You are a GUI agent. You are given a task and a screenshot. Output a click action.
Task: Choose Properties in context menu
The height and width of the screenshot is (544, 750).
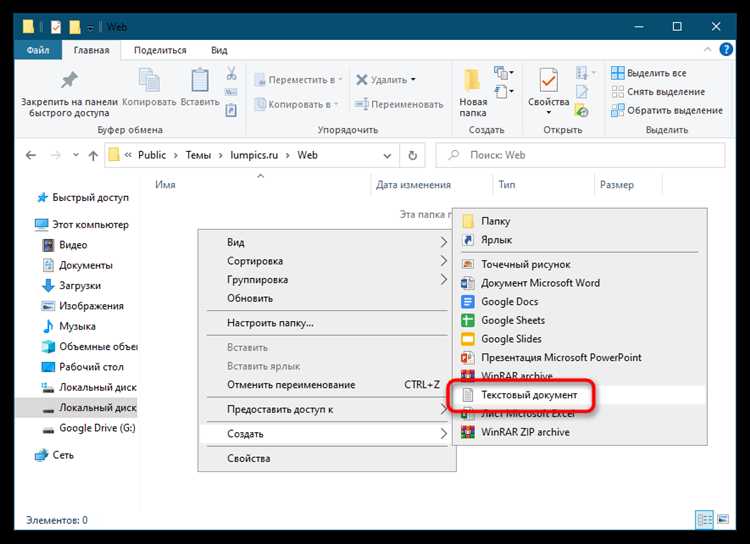point(249,458)
